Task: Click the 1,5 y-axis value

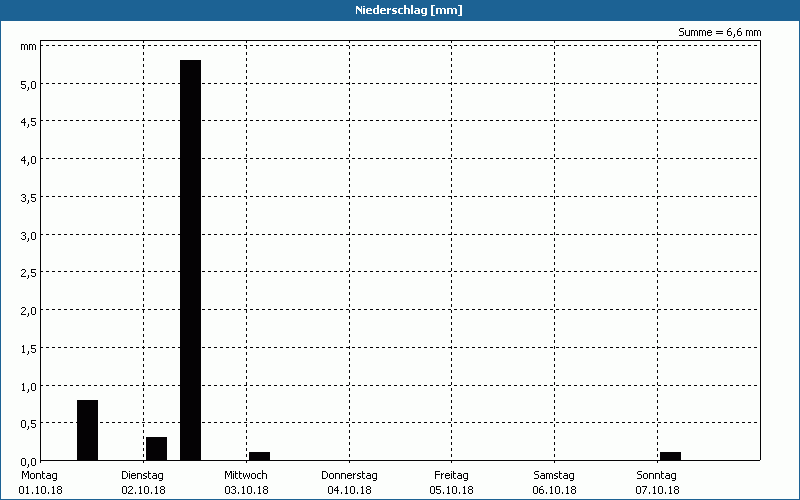Action: pyautogui.click(x=29, y=348)
